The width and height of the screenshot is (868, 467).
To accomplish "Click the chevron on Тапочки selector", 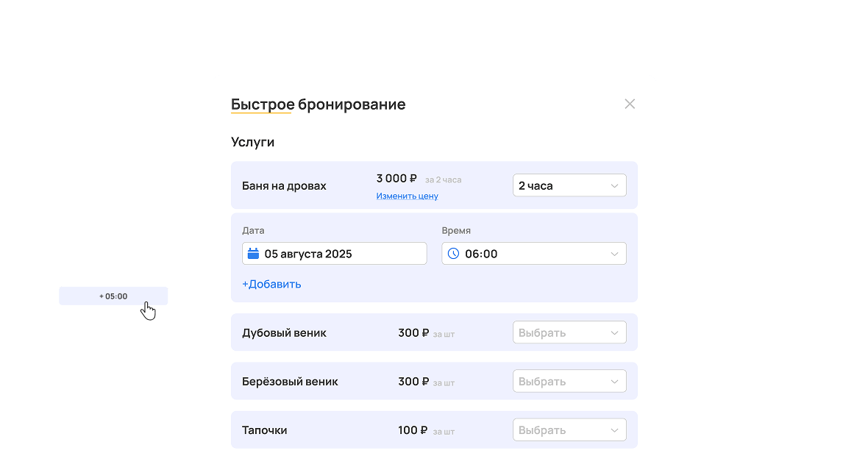I will click(614, 429).
